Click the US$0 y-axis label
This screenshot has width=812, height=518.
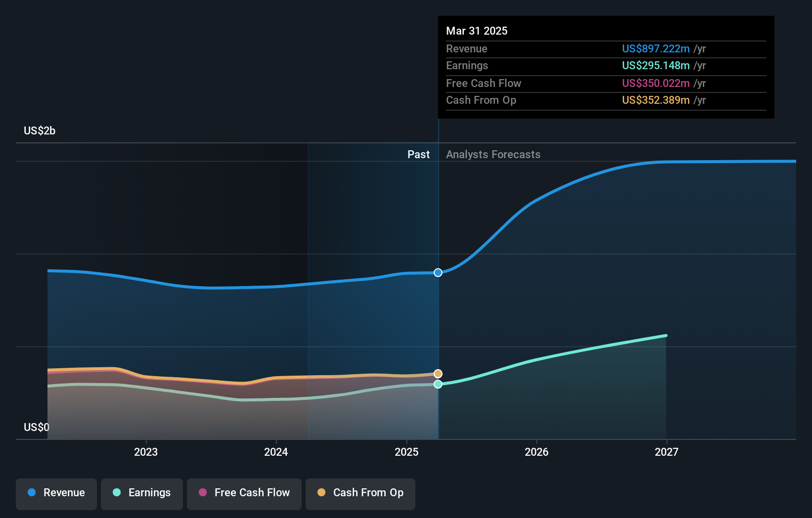coord(37,427)
